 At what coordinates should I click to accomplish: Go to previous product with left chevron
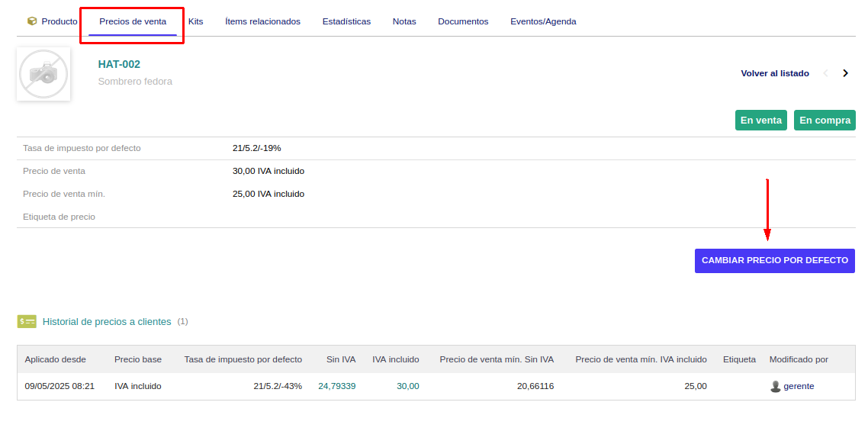(x=825, y=73)
